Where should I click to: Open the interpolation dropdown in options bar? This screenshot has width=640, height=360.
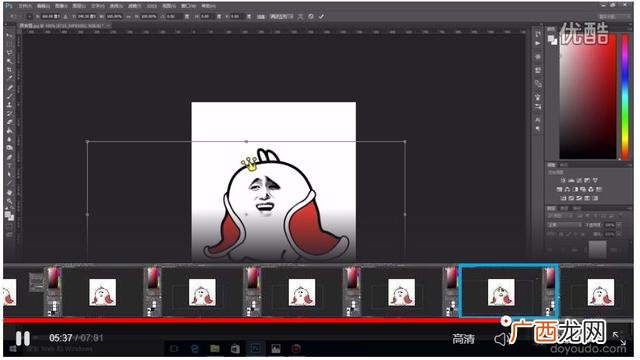coord(281,16)
